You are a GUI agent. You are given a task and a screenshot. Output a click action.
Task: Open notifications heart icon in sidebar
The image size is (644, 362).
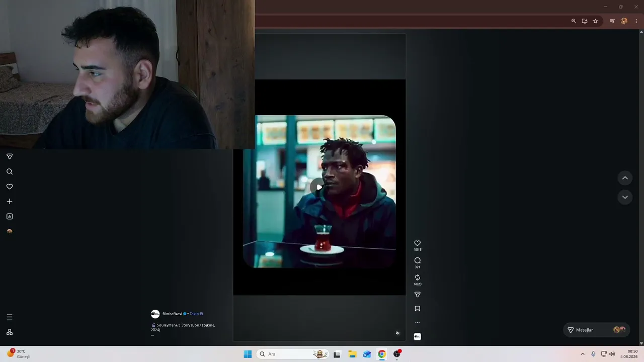[10, 187]
